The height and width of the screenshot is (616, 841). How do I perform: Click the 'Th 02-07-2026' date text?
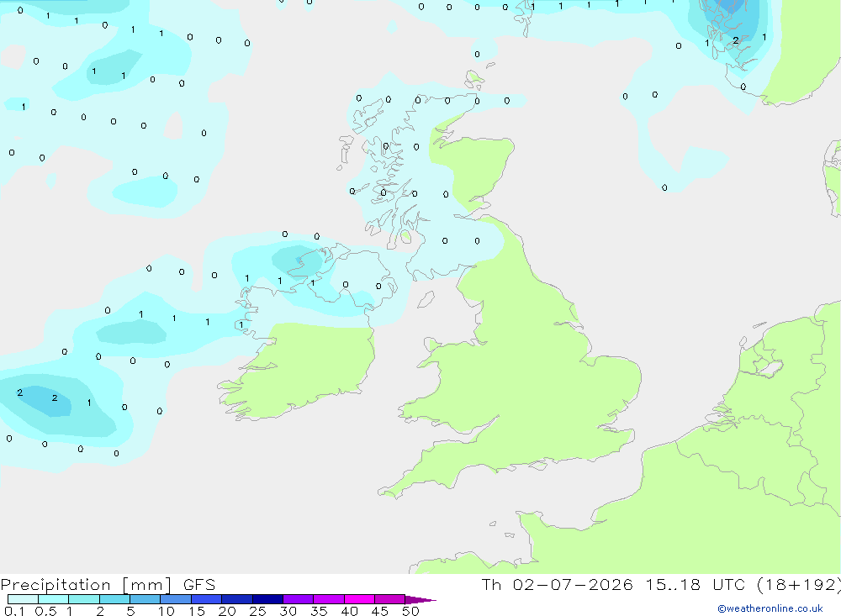(557, 584)
